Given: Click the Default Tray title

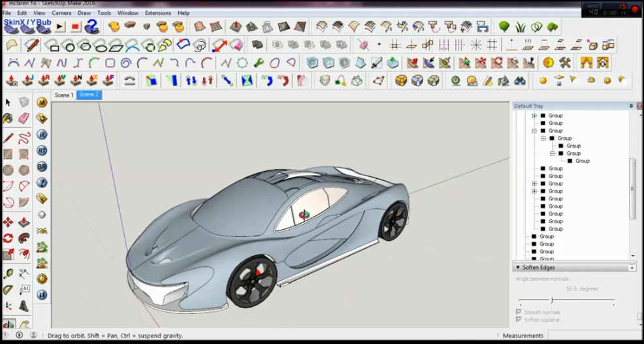Looking at the screenshot, I should (x=528, y=106).
